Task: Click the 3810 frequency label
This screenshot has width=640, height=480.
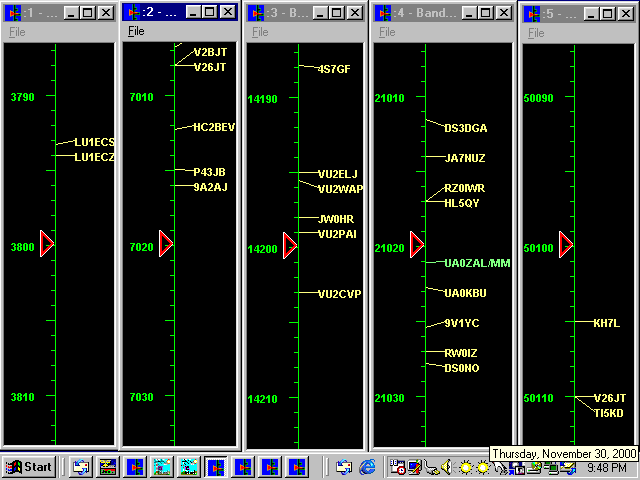Action: point(22,397)
